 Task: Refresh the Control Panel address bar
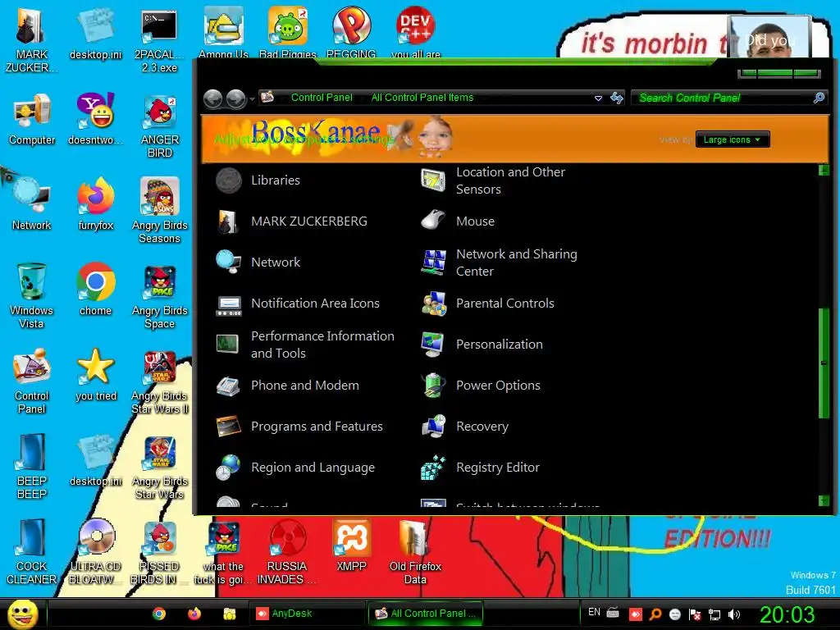coord(617,98)
